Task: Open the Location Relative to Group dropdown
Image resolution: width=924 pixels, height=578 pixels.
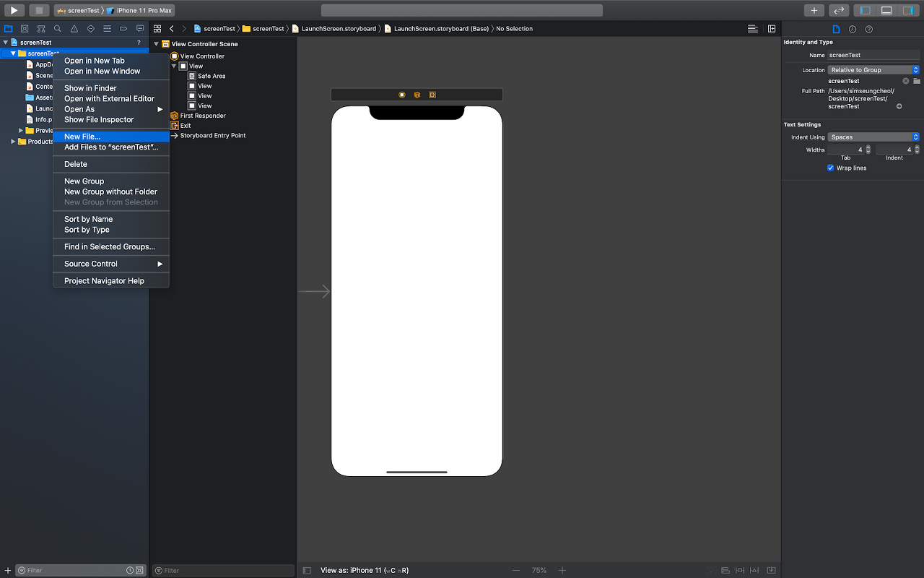Action: [873, 70]
